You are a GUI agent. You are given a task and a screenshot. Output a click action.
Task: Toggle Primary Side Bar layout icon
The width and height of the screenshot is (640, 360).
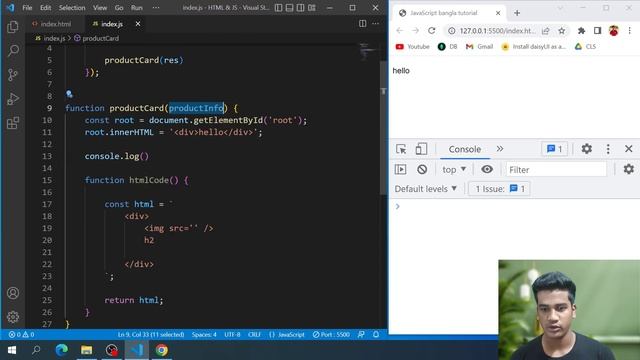[x=278, y=8]
